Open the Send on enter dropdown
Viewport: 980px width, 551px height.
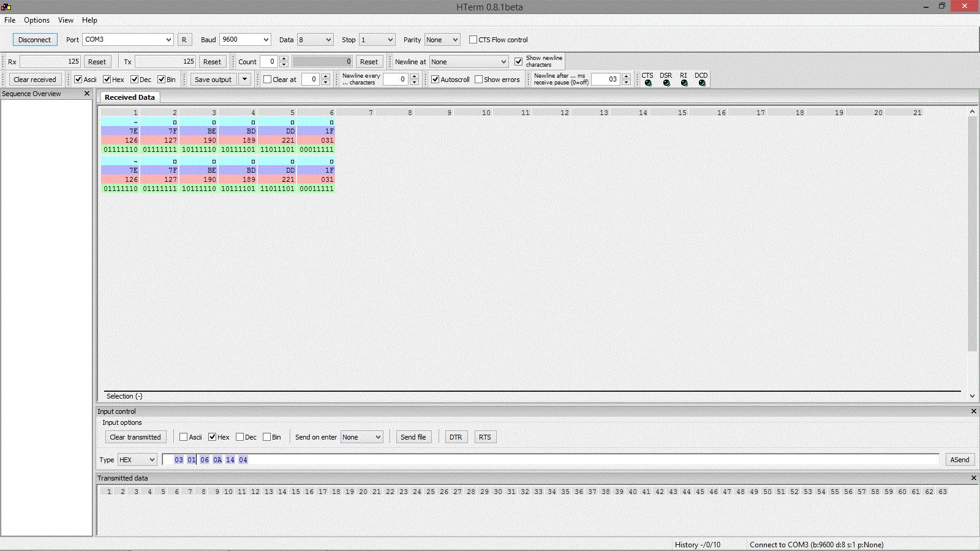pos(361,437)
